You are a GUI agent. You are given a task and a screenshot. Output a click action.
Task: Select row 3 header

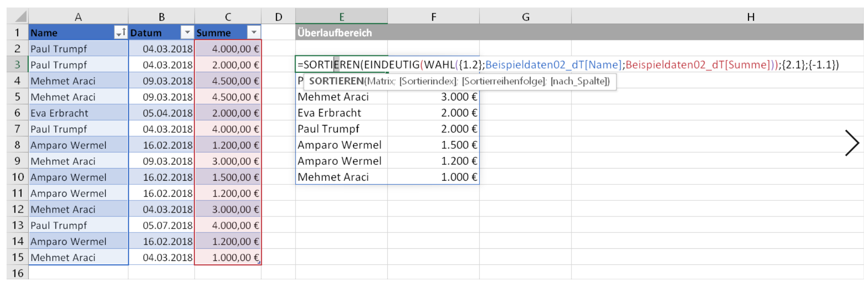[x=17, y=65]
